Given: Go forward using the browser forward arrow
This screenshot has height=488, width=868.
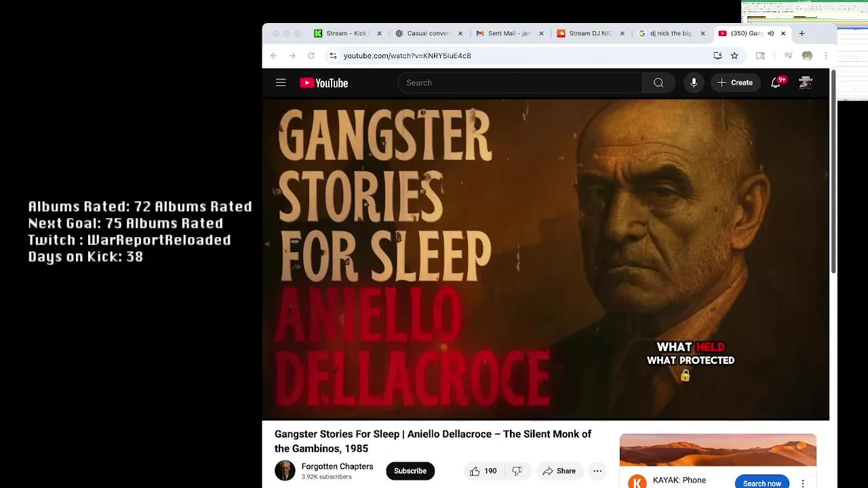Looking at the screenshot, I should tap(292, 56).
